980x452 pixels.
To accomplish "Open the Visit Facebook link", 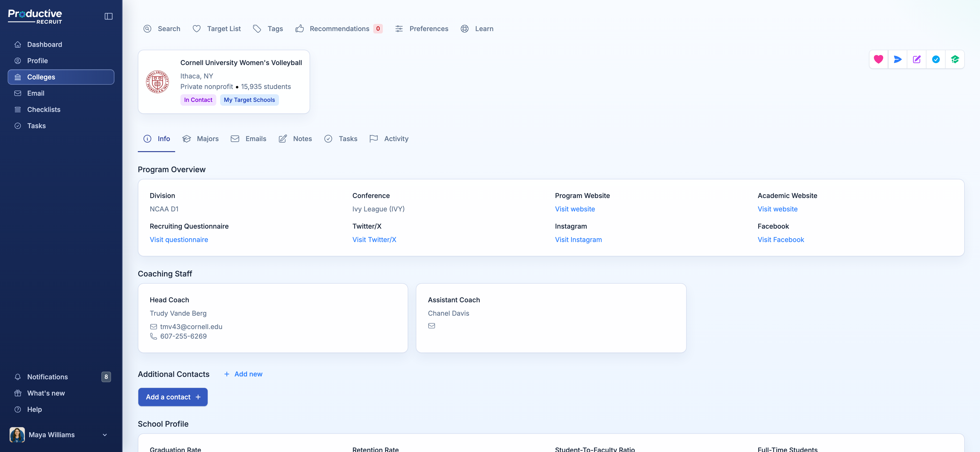I will [781, 239].
